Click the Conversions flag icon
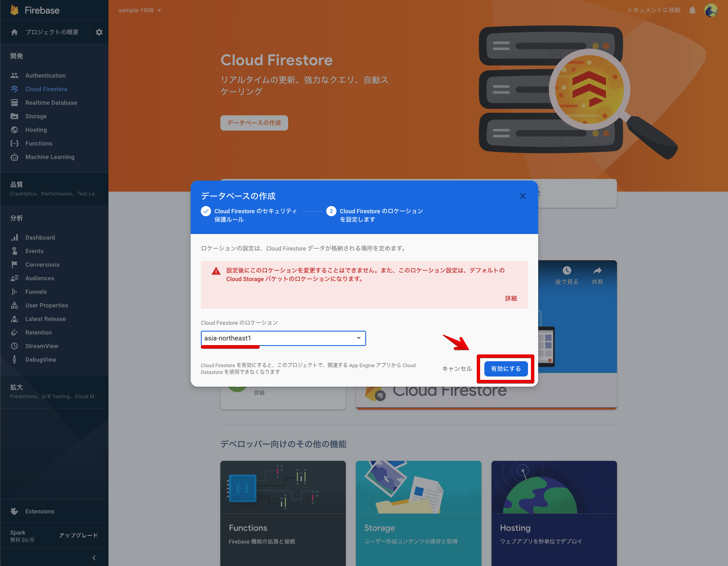The width and height of the screenshot is (728, 566). (14, 265)
